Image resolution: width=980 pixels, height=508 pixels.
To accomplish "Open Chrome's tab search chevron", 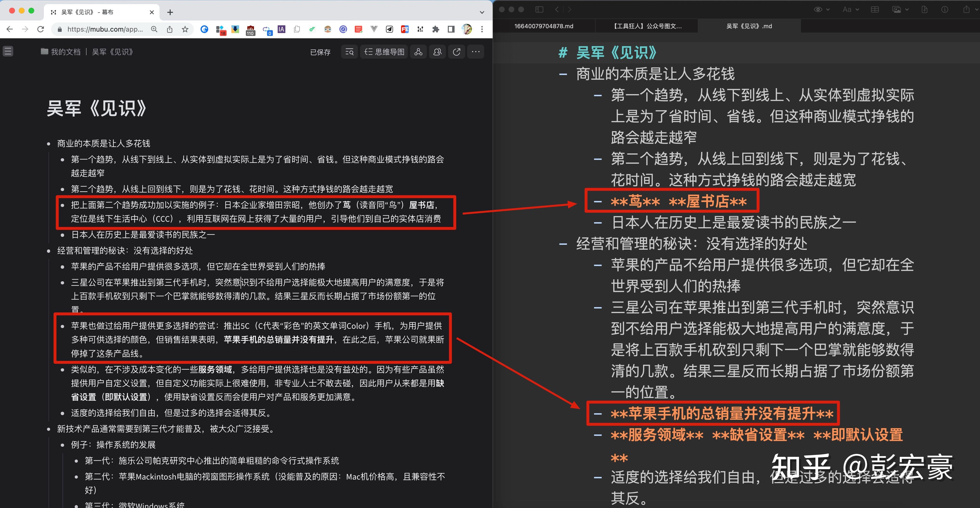I will [x=482, y=12].
